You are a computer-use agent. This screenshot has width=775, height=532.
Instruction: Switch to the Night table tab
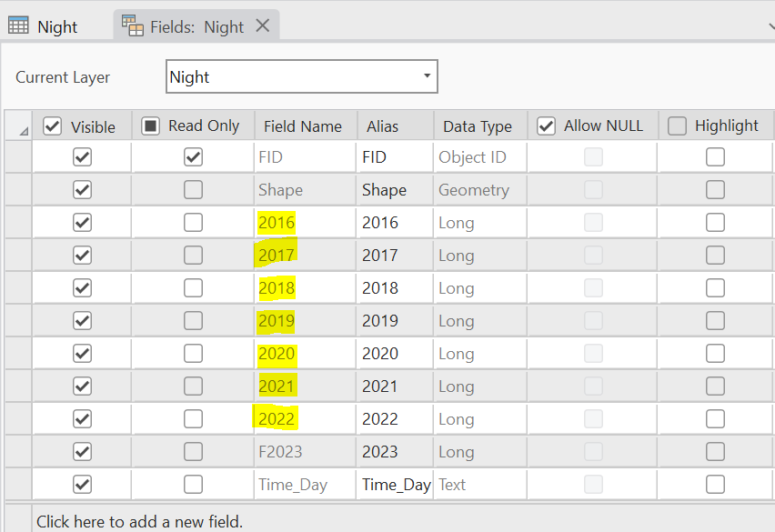tap(56, 26)
